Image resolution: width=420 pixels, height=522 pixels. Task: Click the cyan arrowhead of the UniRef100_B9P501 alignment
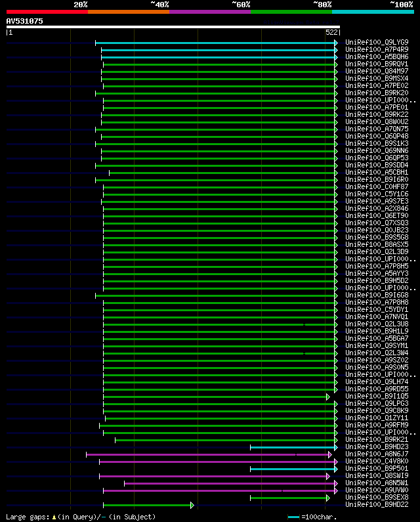(x=336, y=469)
